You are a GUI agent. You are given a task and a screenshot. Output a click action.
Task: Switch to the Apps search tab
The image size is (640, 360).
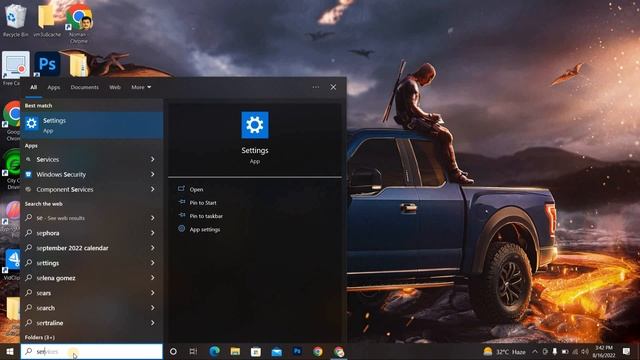pos(53,87)
